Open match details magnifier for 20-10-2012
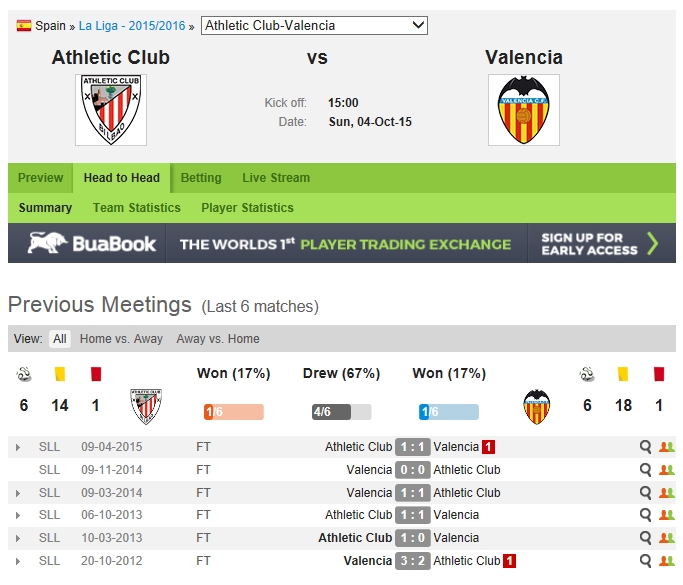 tap(646, 561)
